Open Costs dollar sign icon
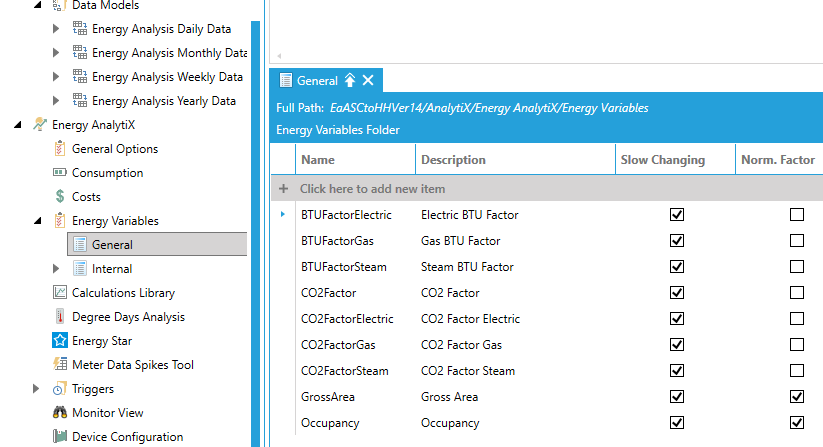 click(x=60, y=197)
